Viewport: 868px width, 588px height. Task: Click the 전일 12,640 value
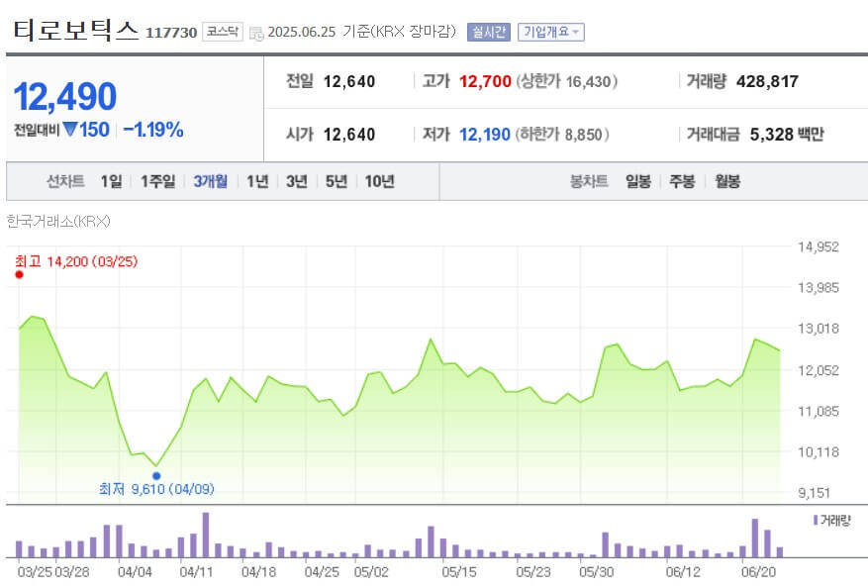click(x=349, y=82)
